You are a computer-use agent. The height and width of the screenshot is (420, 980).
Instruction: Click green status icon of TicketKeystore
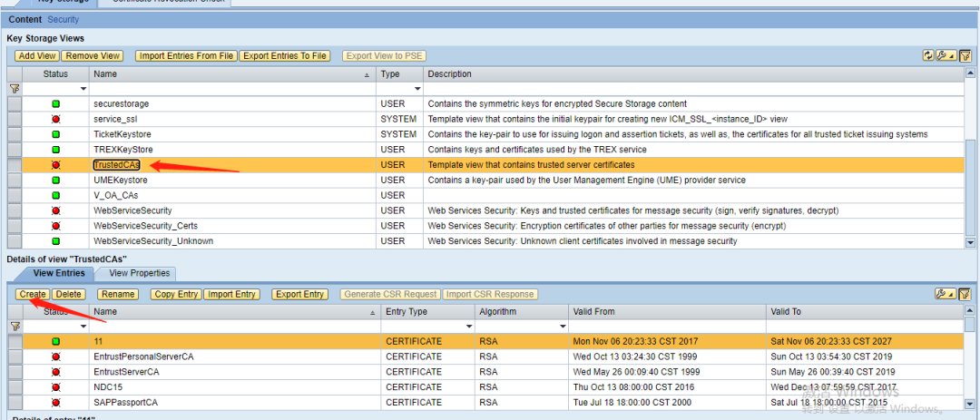55,134
